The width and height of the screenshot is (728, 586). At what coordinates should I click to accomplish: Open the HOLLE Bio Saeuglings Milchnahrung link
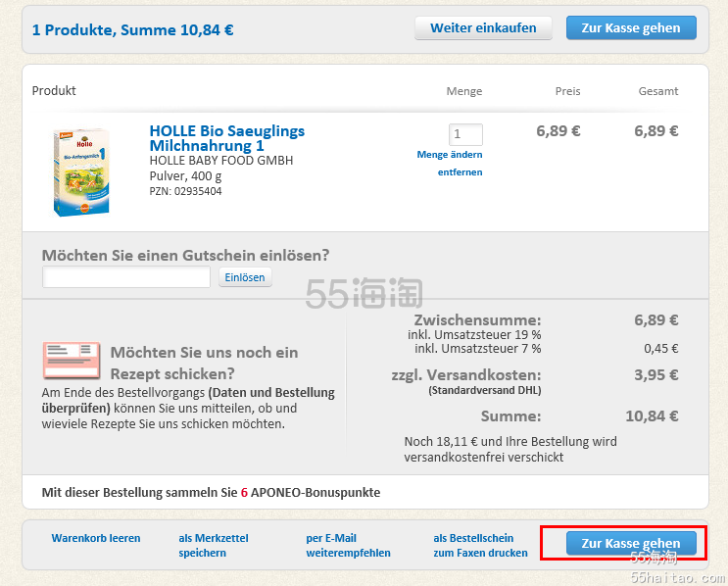226,137
